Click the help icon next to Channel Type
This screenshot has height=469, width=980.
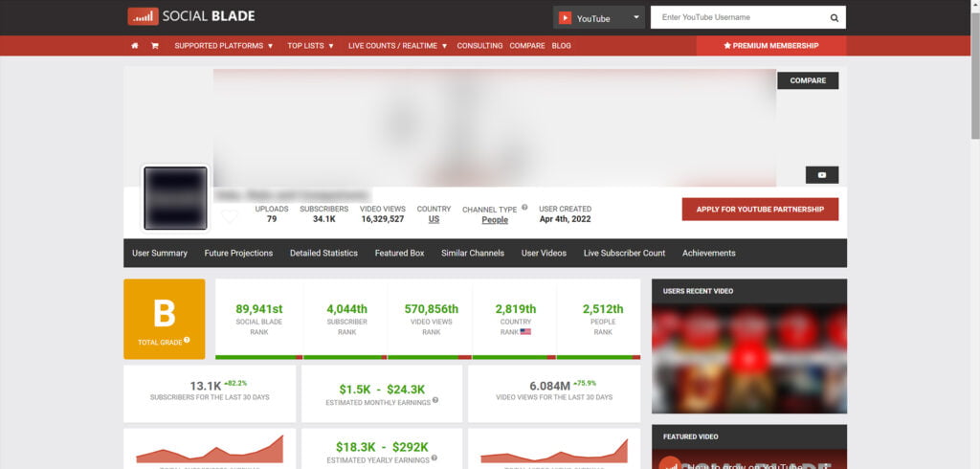click(524, 207)
